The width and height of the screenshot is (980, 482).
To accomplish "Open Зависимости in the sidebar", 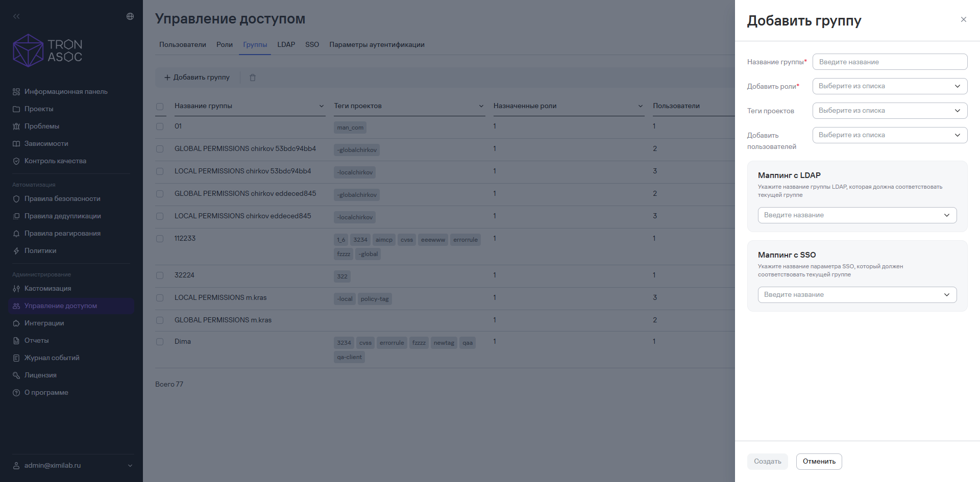I will pyautogui.click(x=46, y=144).
